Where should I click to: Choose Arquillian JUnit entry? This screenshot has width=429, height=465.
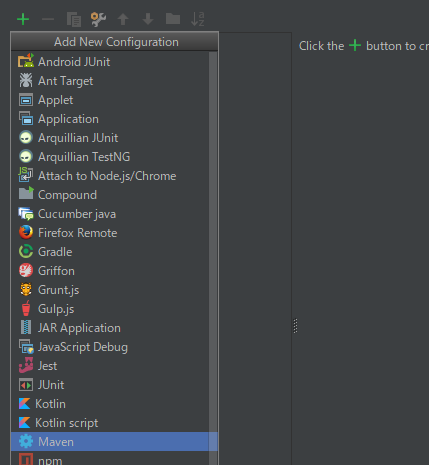[110, 138]
